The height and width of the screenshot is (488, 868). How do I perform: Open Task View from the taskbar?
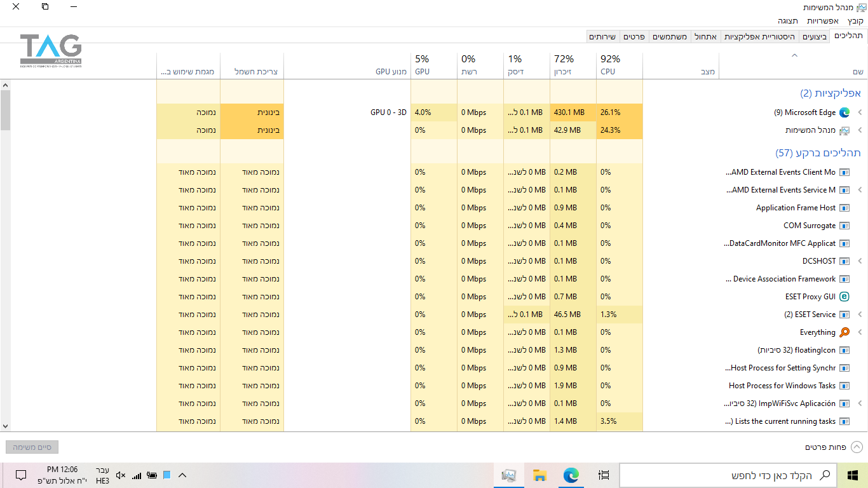click(x=604, y=475)
